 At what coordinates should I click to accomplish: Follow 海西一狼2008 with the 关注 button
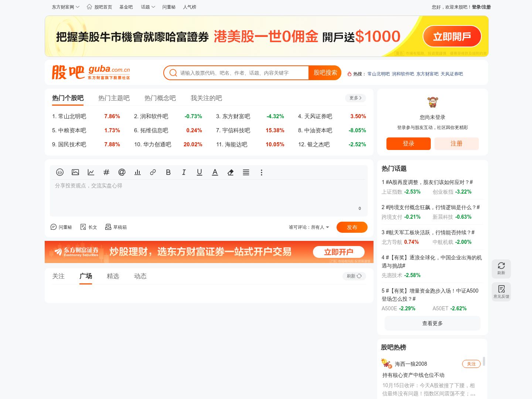tap(471, 364)
